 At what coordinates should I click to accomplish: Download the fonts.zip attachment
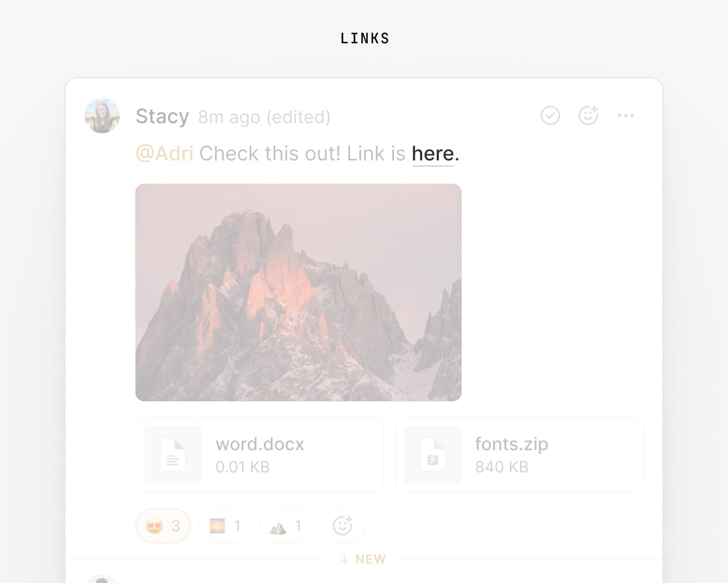(x=519, y=455)
